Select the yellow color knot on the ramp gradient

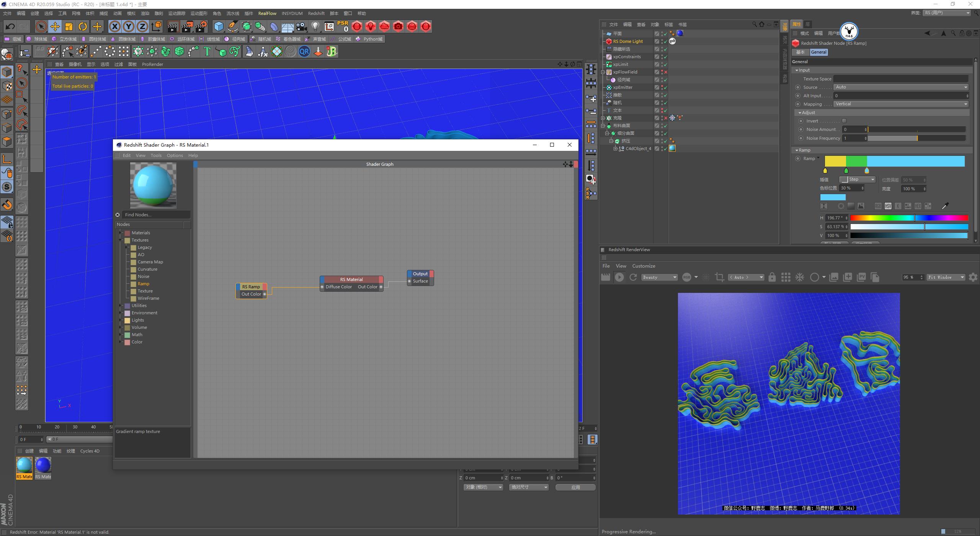[x=826, y=171]
